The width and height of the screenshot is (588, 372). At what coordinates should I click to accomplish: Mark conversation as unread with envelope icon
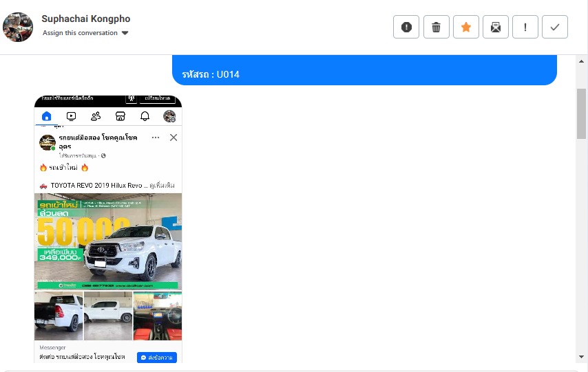pyautogui.click(x=495, y=27)
